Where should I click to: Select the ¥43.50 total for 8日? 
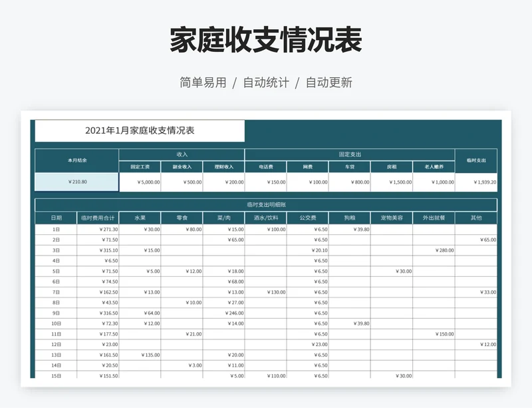click(98, 303)
